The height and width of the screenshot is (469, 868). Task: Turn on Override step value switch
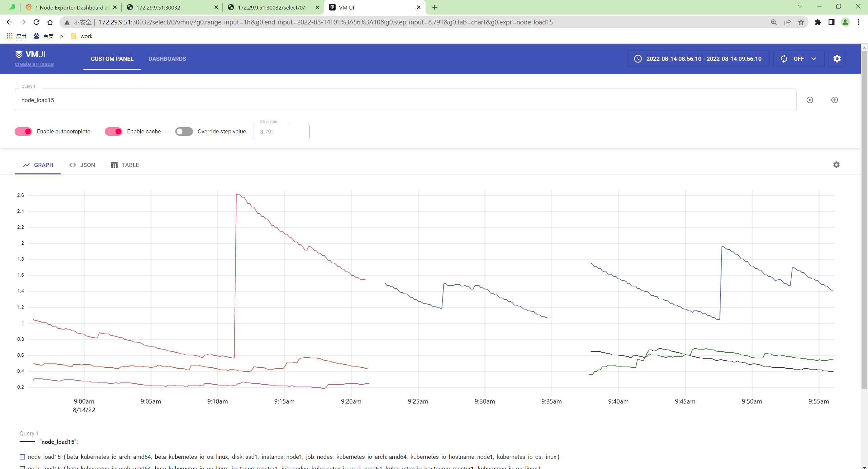coord(184,131)
